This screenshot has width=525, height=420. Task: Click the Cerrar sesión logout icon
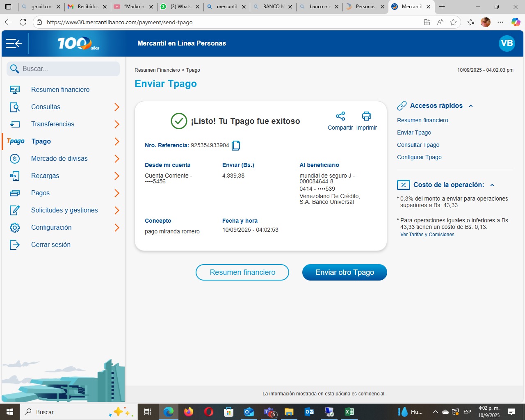[15, 245]
